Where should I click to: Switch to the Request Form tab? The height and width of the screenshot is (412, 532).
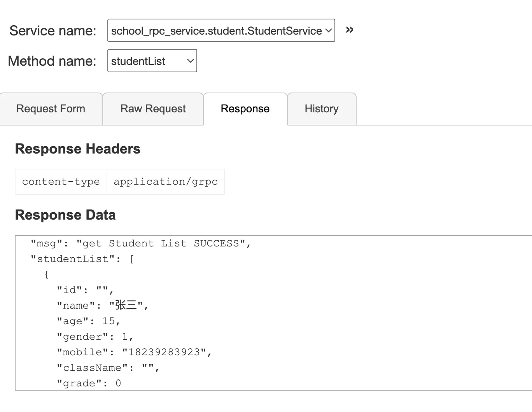coord(51,109)
